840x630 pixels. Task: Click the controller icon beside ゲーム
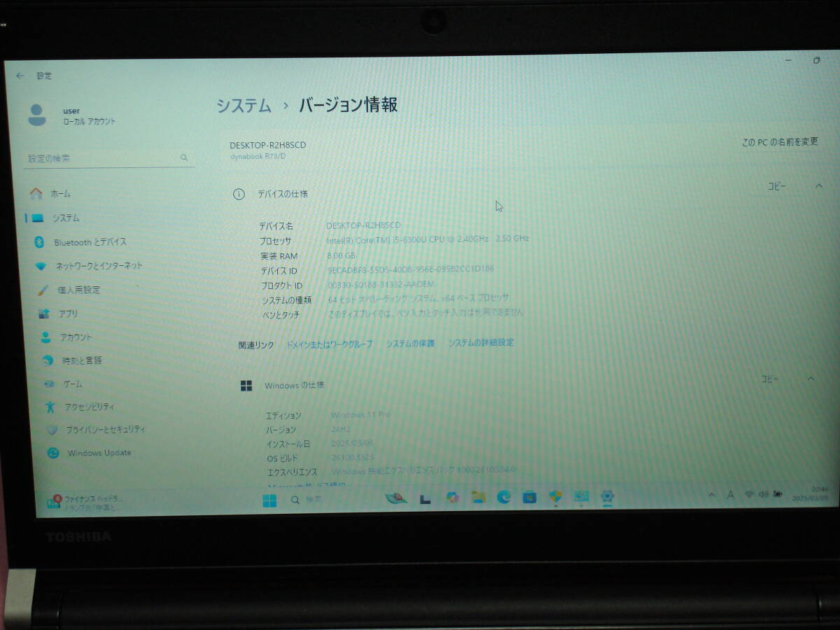pos(49,384)
